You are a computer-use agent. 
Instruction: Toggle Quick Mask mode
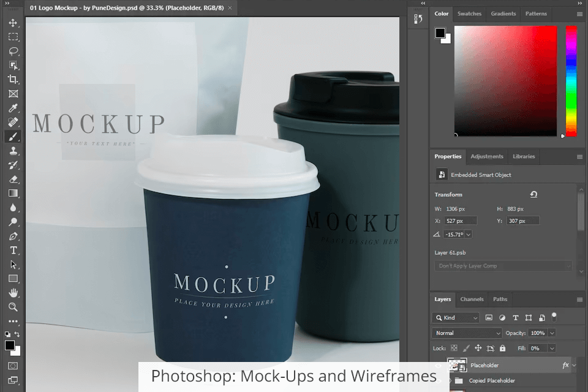(13, 366)
